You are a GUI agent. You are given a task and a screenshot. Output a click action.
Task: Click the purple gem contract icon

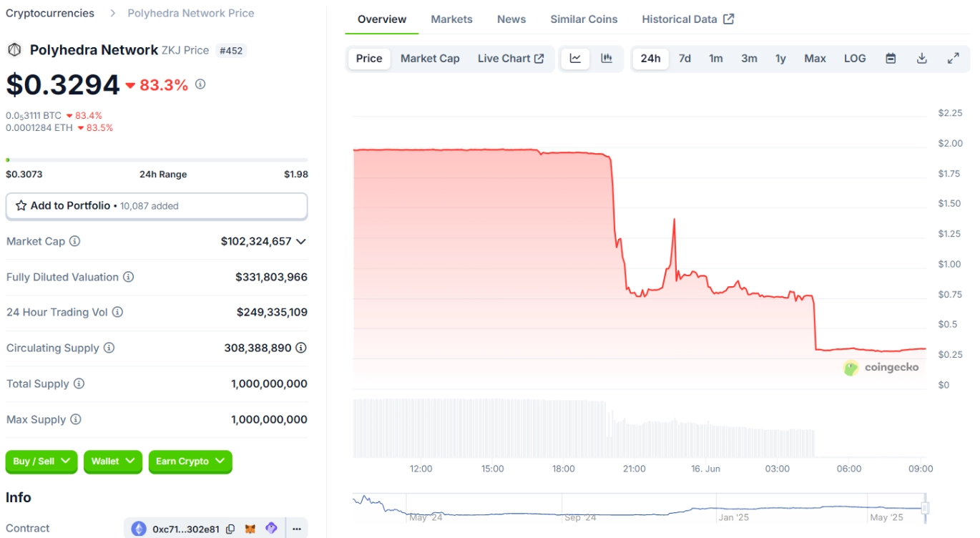point(271,528)
